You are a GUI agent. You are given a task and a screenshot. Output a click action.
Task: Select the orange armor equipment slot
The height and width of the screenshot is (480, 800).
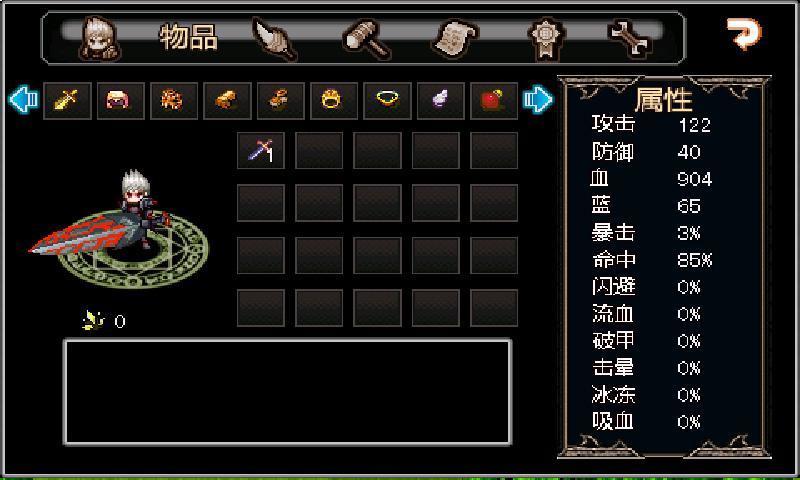click(x=174, y=100)
